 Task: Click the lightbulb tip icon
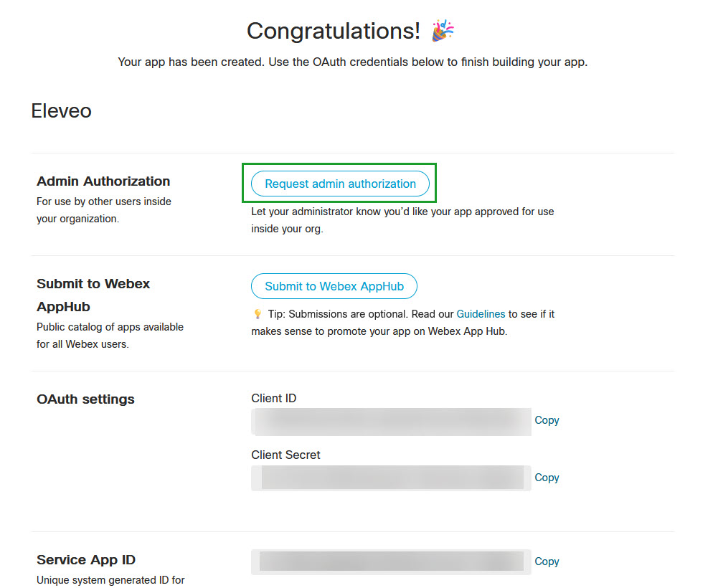pos(258,314)
